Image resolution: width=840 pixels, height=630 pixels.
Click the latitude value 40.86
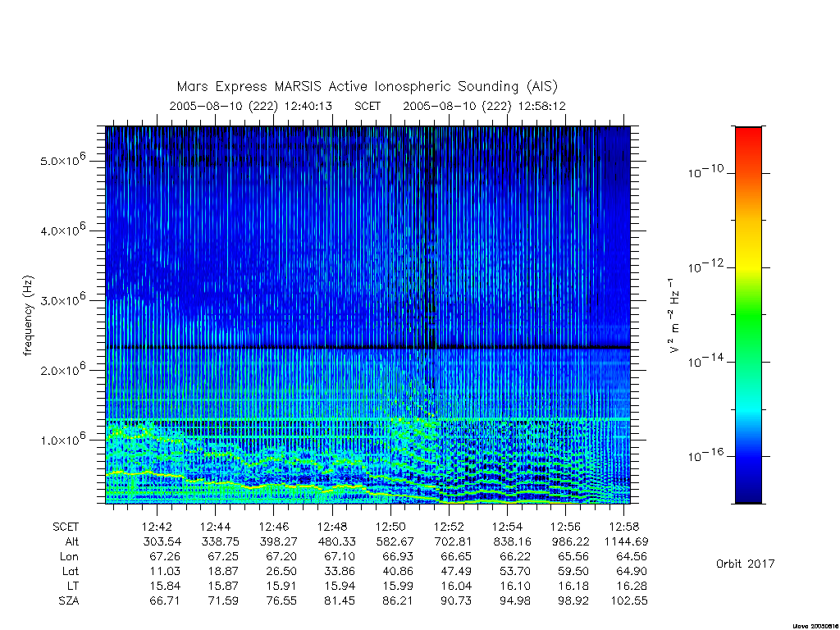(x=399, y=571)
